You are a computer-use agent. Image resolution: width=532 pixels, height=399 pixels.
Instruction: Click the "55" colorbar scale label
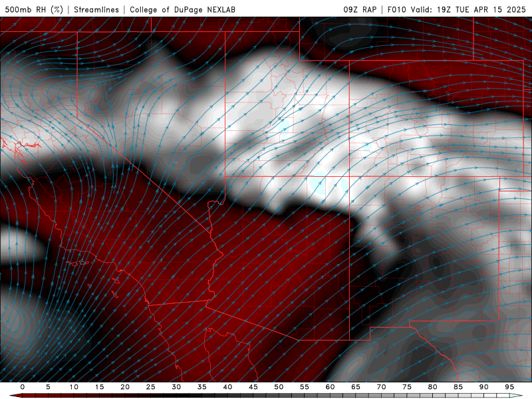click(304, 387)
